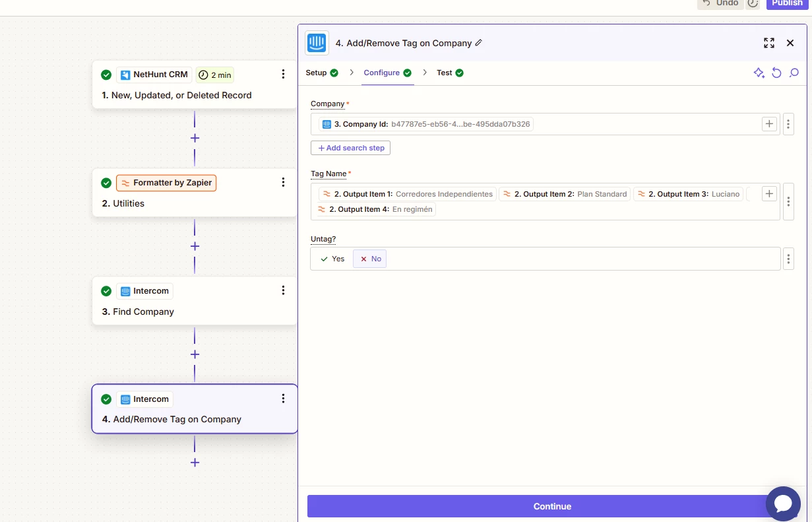Click the green check on NetHunt step
The height and width of the screenshot is (522, 812).
(x=106, y=75)
